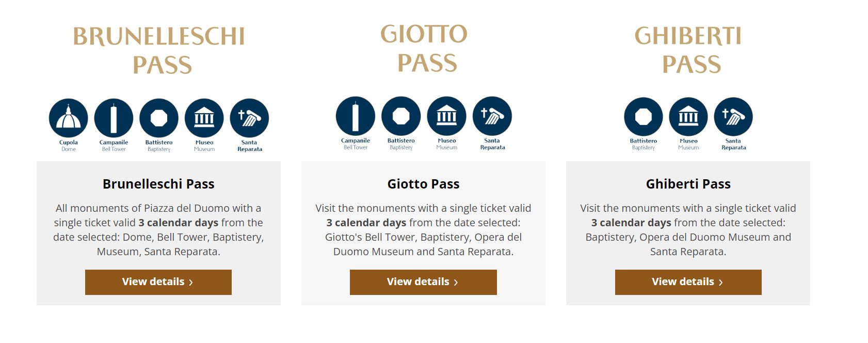Click the Museo icon under Giotto Pass
This screenshot has width=868, height=343.
(x=447, y=116)
